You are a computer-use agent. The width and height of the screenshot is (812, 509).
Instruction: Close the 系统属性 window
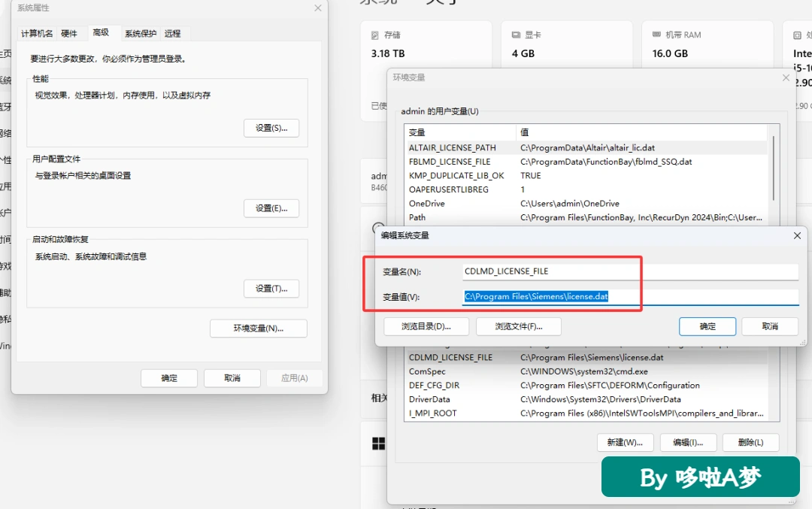pyautogui.click(x=318, y=8)
